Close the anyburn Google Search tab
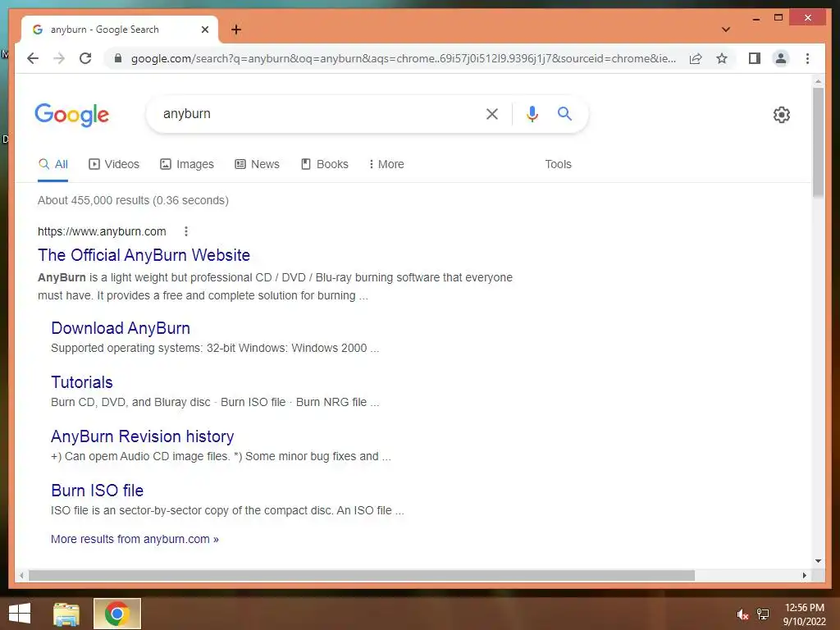Viewport: 840px width, 630px height. (x=204, y=30)
